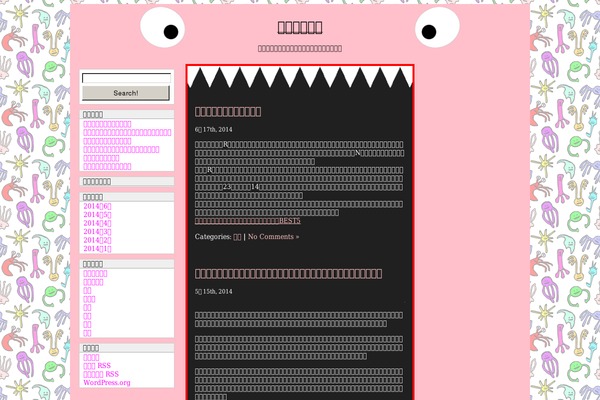This screenshot has height=400, width=600.
Task: Click the search text field in the sidebar
Action: coord(126,78)
